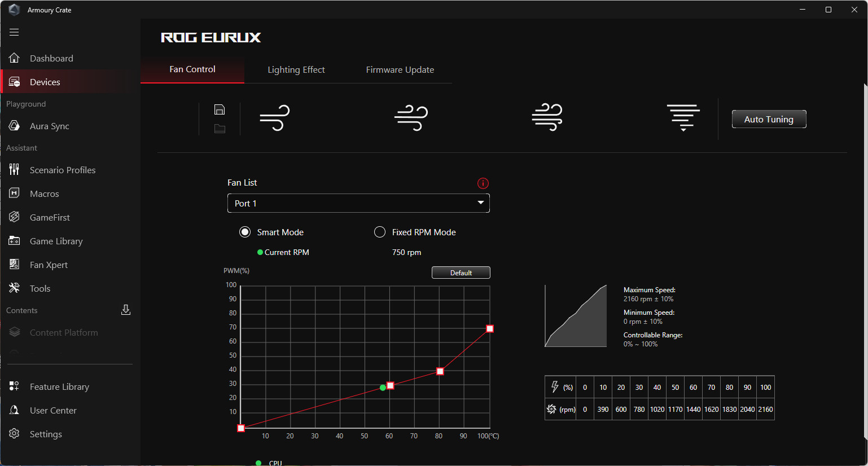Select the Fixed RPM Mode radio button

pos(380,232)
